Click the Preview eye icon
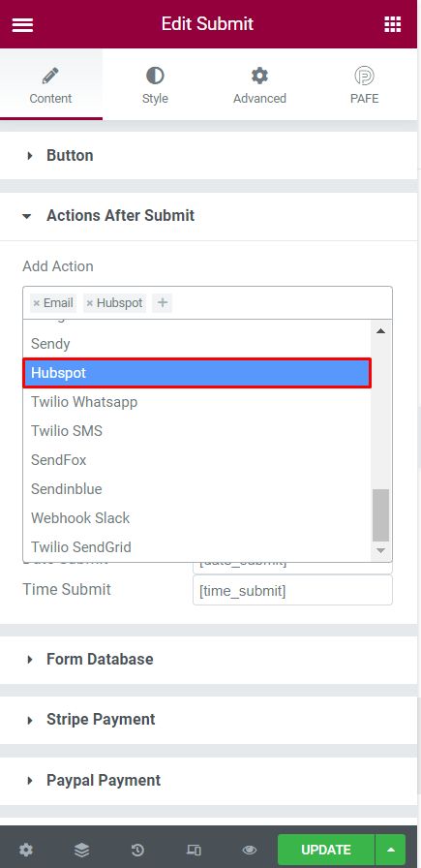The height and width of the screenshot is (868, 421). [x=250, y=850]
